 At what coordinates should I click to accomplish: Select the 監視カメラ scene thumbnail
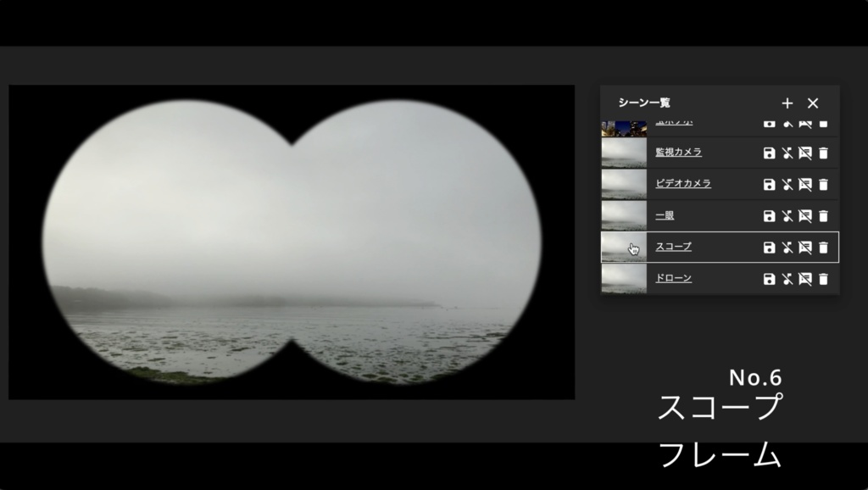[624, 153]
